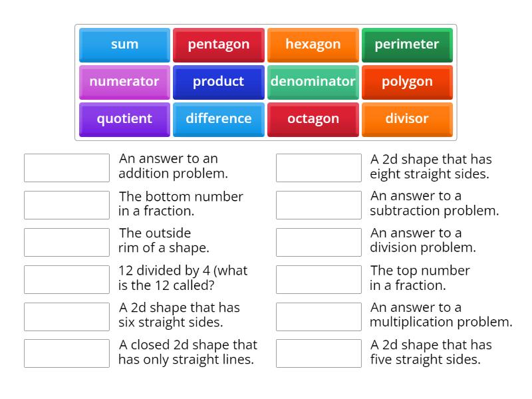Click the answer slot for the addition definition
The image size is (532, 399).
point(66,167)
